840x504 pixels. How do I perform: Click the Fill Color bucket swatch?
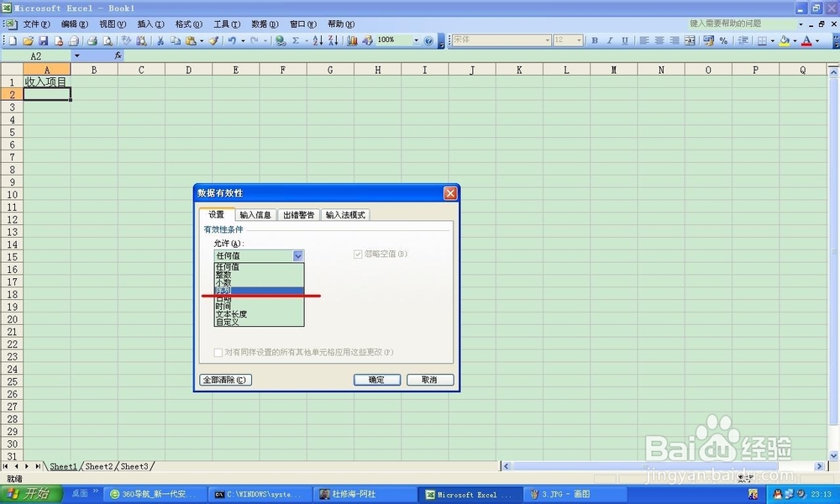[x=785, y=40]
